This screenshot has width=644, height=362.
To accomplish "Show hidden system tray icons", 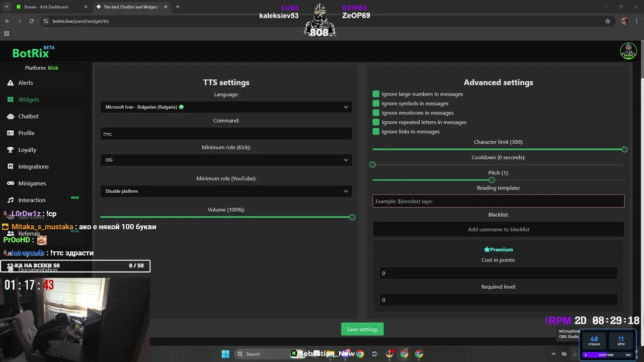I will pos(553,354).
